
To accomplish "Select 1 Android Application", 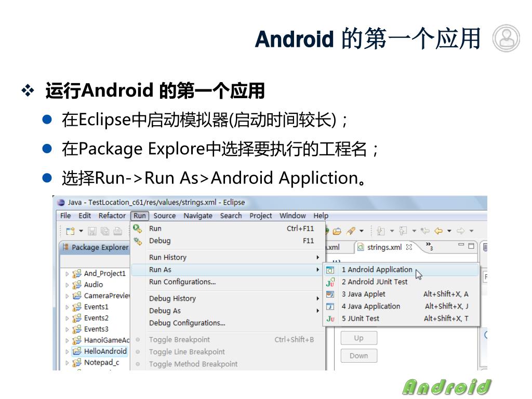I will pos(401,270).
